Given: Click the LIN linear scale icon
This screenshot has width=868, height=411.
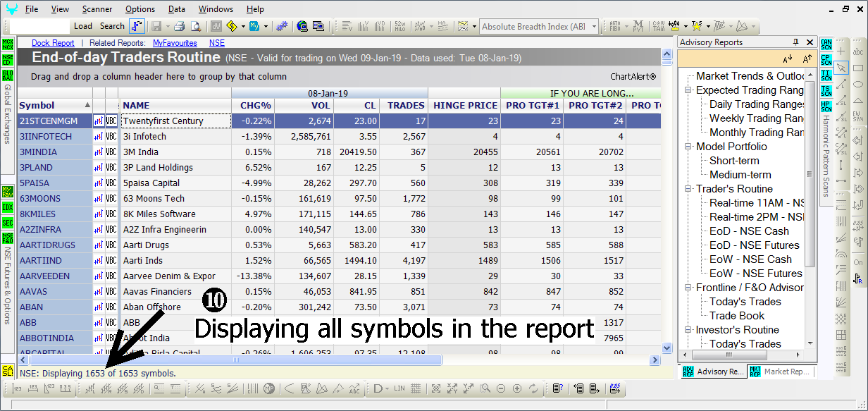Looking at the screenshot, I should 399,388.
